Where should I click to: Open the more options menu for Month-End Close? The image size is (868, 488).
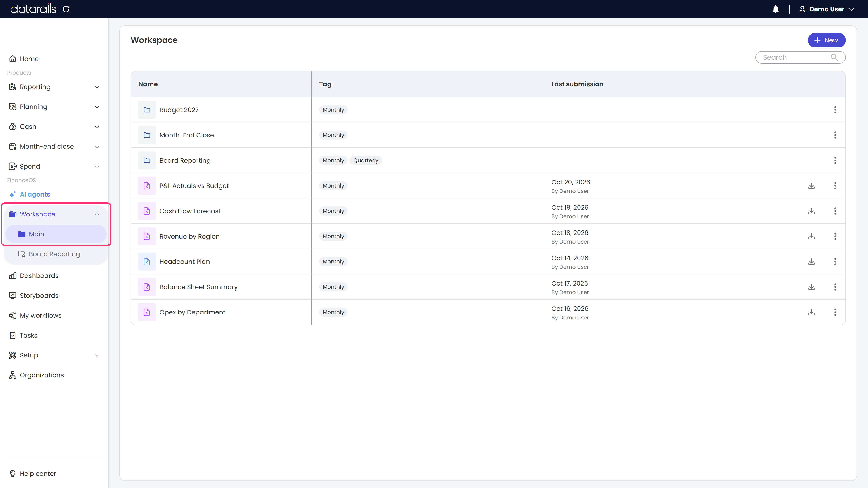(835, 135)
